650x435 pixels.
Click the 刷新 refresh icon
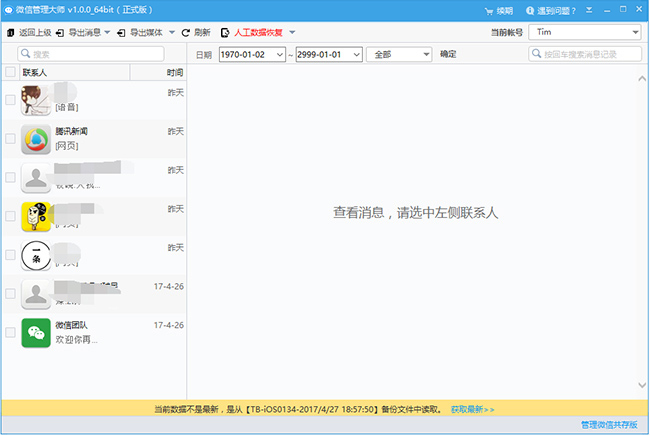point(185,33)
